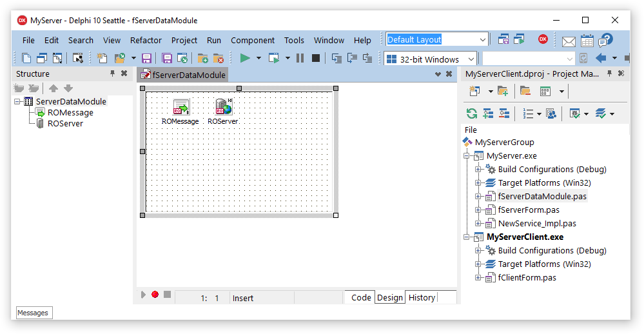Click Project Manager Expand all icon
The image size is (644, 334).
pyautogui.click(x=488, y=113)
